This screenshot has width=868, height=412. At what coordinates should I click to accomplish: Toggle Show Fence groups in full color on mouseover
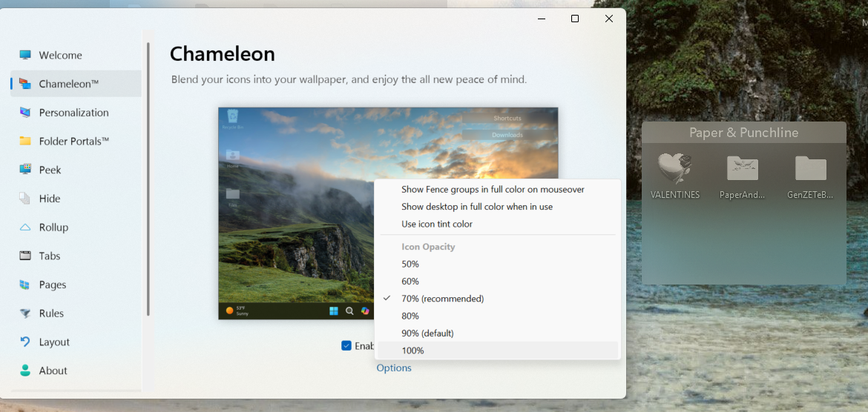pos(493,190)
